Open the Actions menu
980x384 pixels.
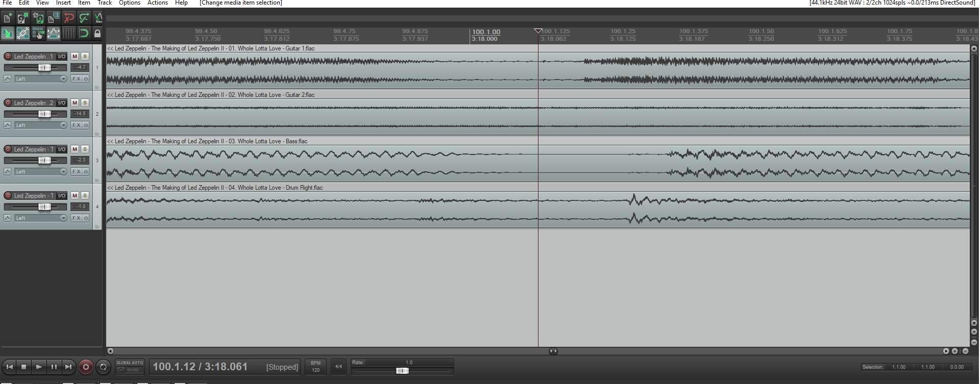click(157, 3)
